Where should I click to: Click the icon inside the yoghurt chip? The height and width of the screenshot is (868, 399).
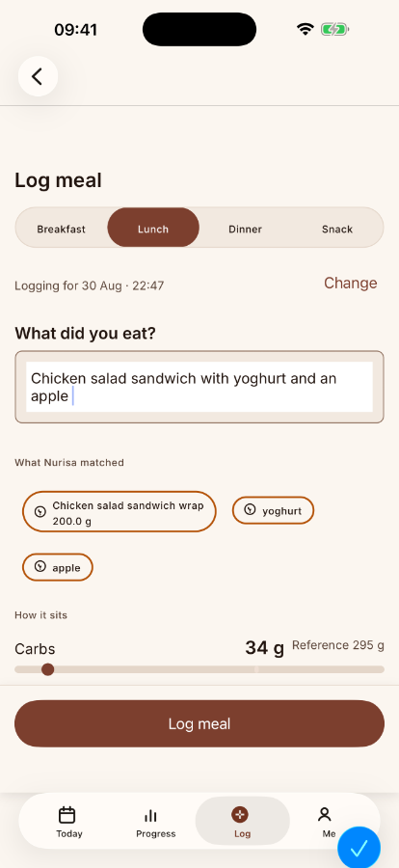pos(251,509)
